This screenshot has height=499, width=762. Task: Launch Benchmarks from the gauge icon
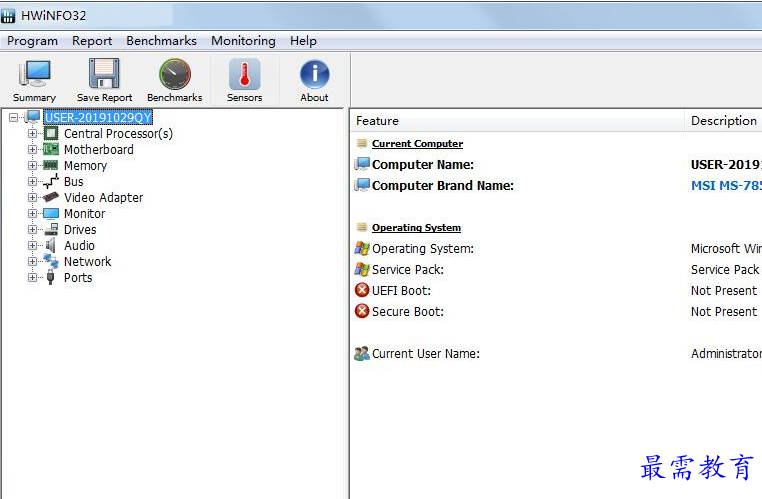[x=175, y=74]
